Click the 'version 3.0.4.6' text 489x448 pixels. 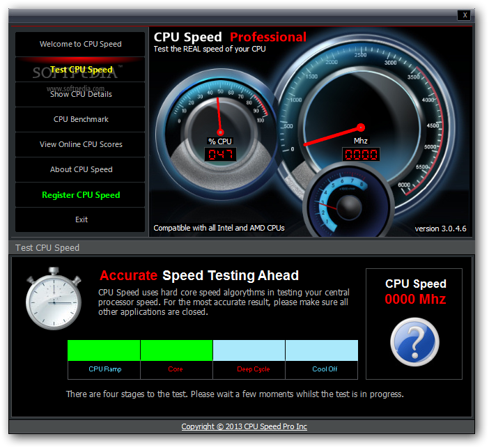(x=440, y=229)
